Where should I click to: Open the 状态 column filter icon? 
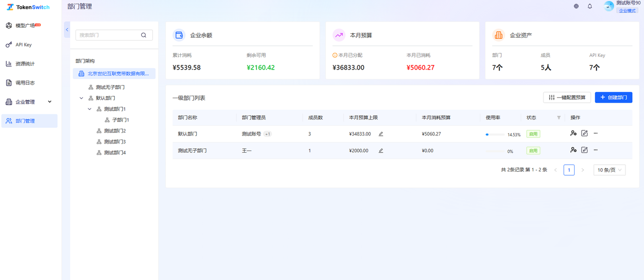(x=558, y=117)
